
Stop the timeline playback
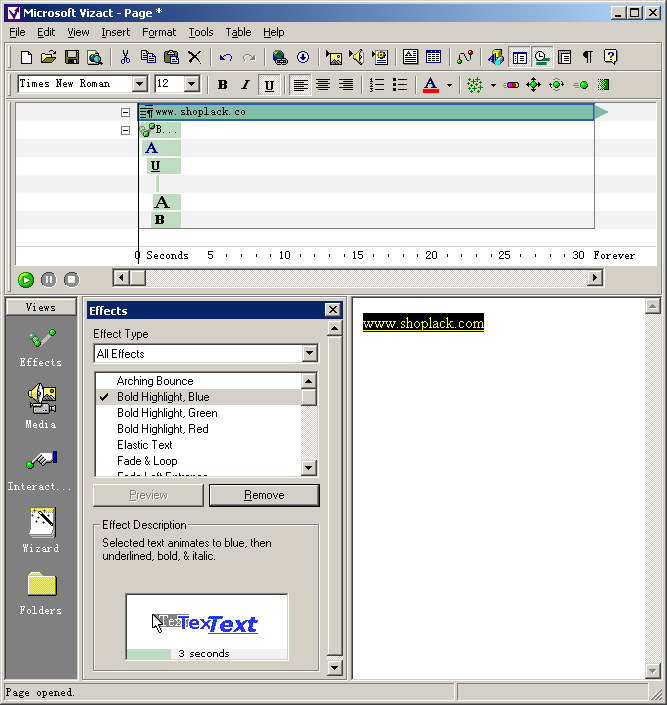click(72, 280)
